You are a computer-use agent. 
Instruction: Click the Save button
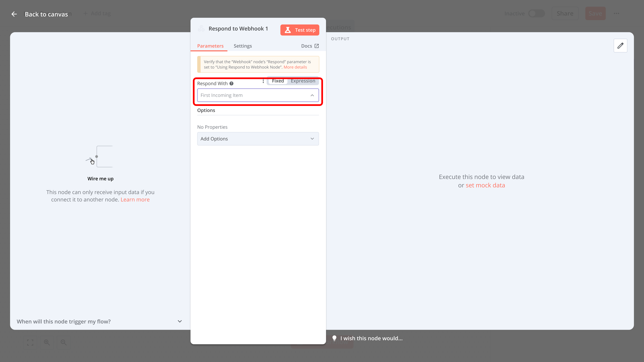(595, 13)
